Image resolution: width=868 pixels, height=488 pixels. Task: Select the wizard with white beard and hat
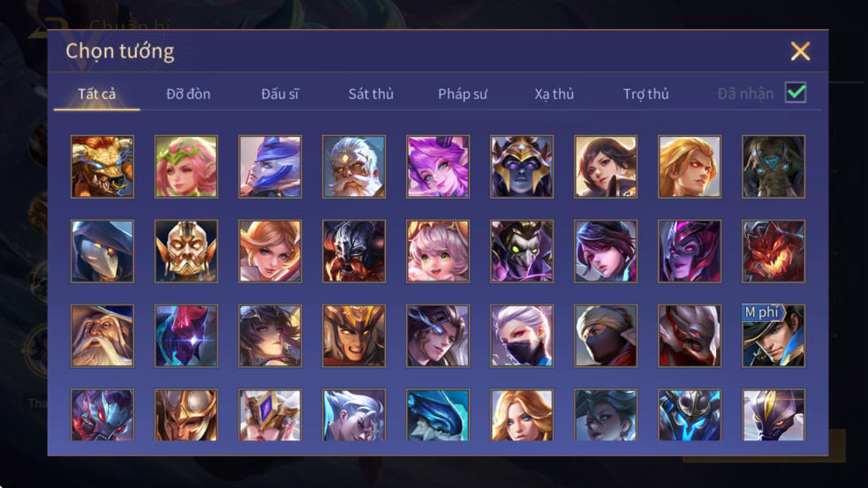point(102,336)
